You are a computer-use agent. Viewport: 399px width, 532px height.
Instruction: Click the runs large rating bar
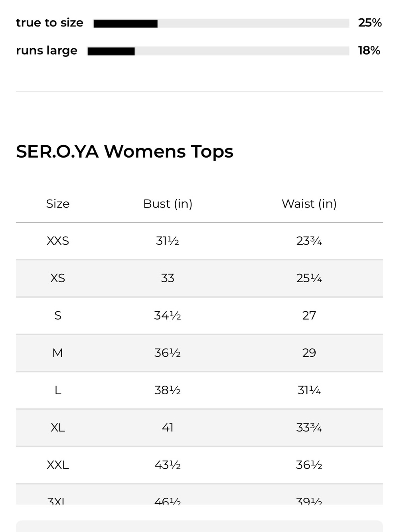pyautogui.click(x=218, y=51)
